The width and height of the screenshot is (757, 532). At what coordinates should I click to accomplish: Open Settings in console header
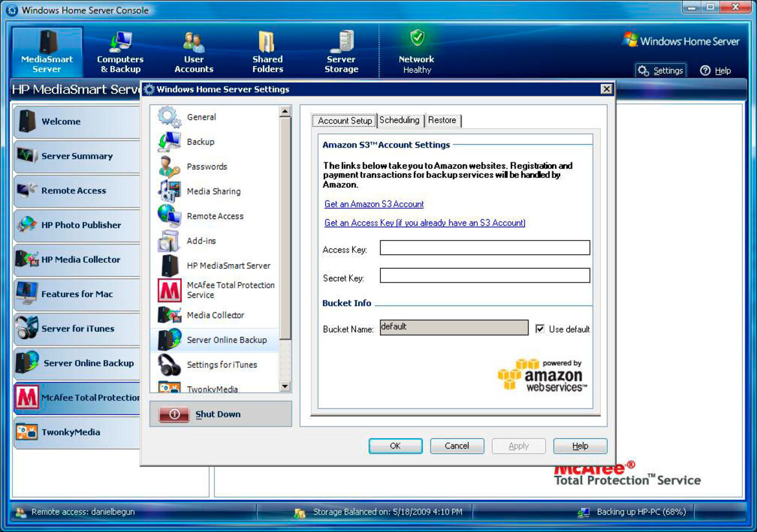(x=661, y=71)
